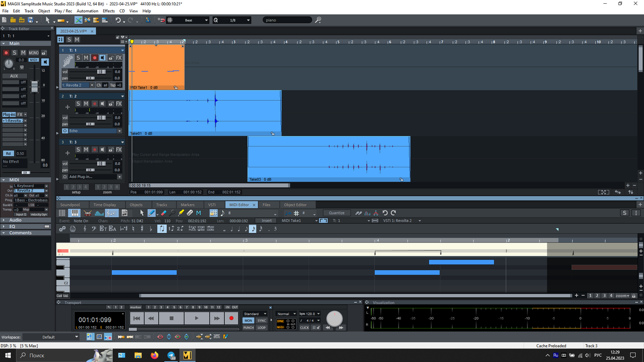Open the score settings gear icon
Image resolution: width=644 pixels, height=362 pixels.
pos(62,228)
